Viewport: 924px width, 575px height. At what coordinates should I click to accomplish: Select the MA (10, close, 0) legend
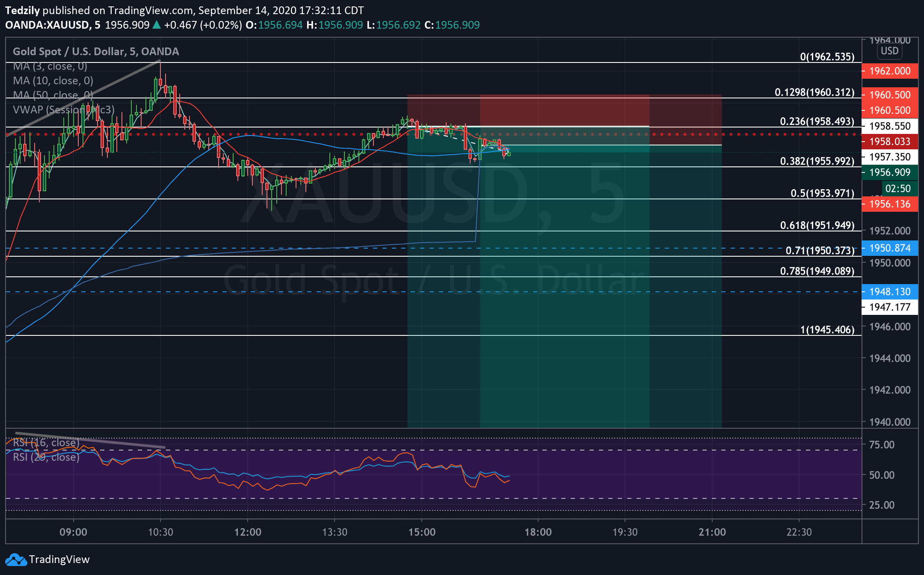pyautogui.click(x=53, y=81)
